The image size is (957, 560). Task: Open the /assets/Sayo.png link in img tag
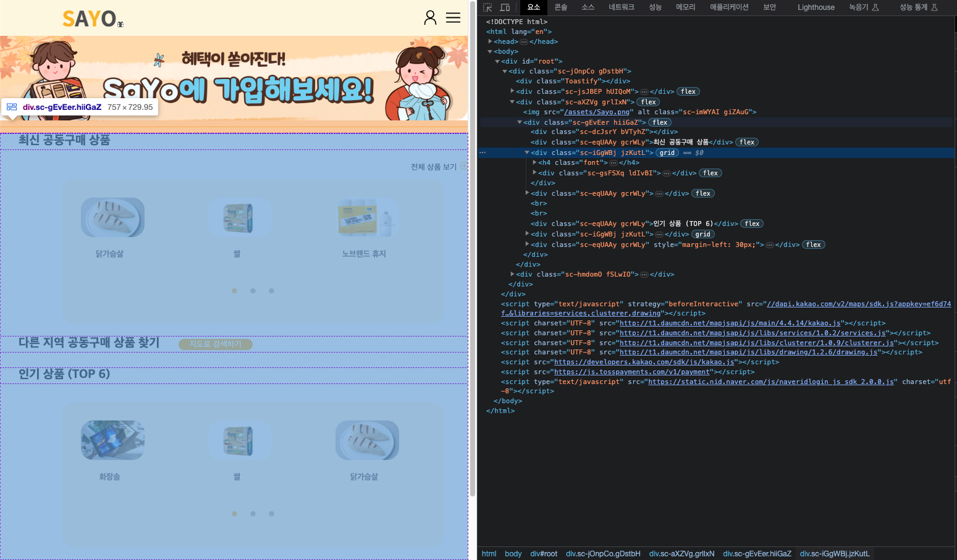[597, 112]
